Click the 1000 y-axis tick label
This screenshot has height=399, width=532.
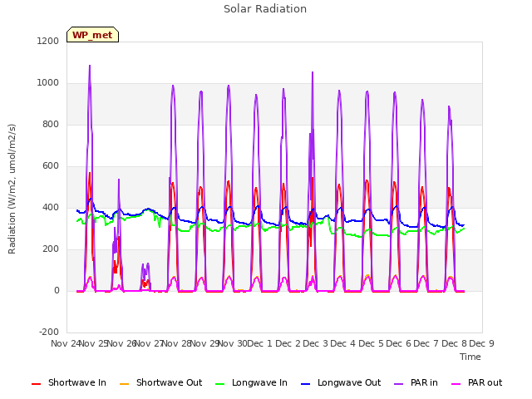click(48, 83)
